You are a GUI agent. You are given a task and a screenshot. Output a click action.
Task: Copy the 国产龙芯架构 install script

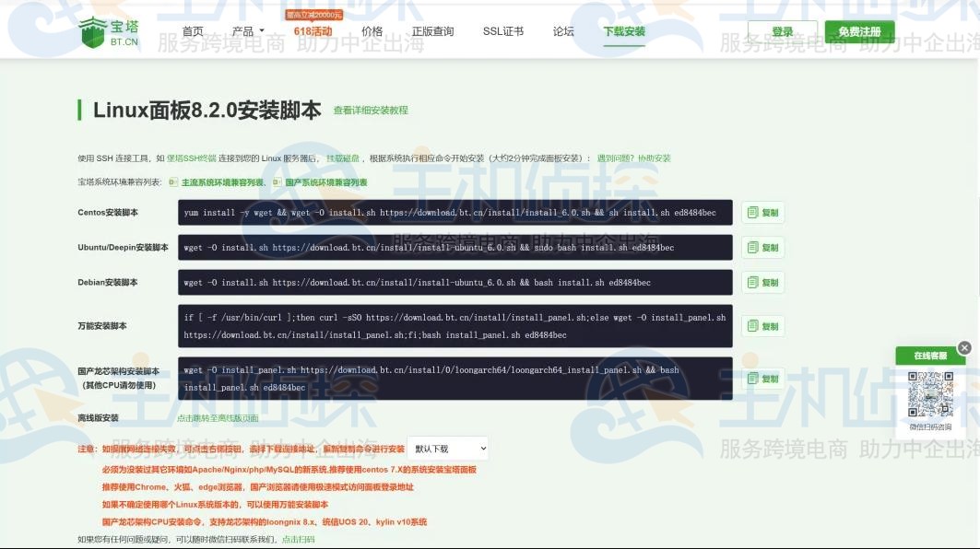point(762,379)
